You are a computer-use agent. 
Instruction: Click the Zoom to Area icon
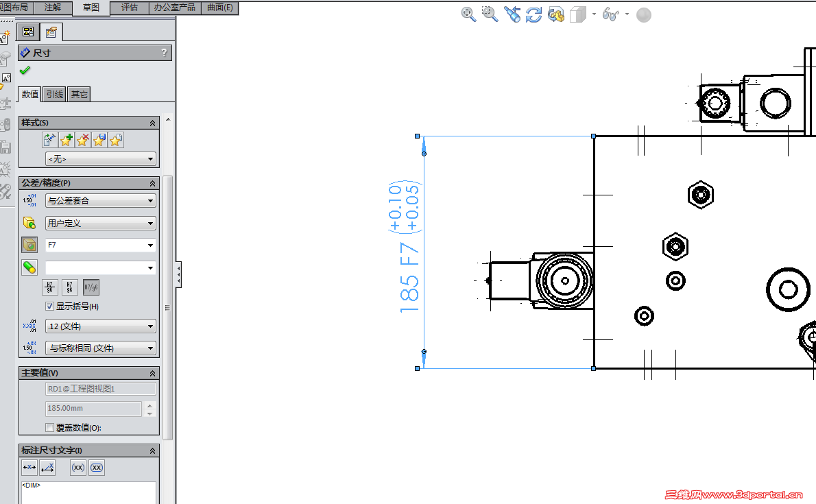490,14
